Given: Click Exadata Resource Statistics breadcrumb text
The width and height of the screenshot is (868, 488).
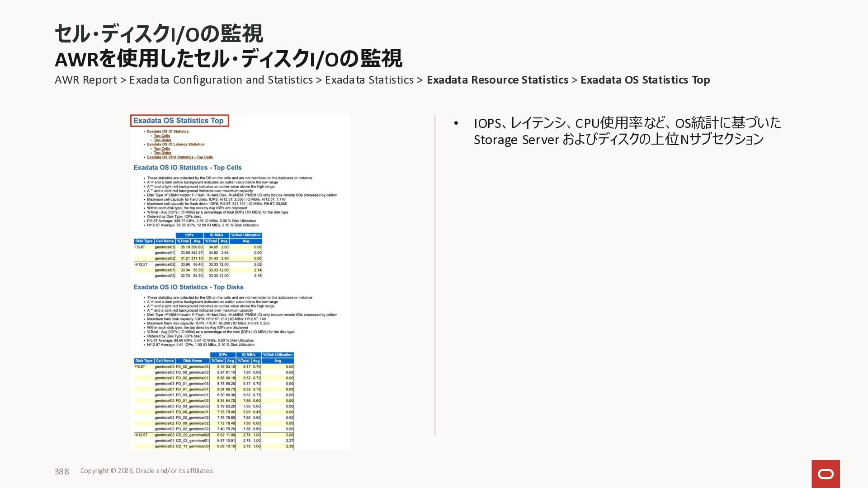Looking at the screenshot, I should [497, 80].
